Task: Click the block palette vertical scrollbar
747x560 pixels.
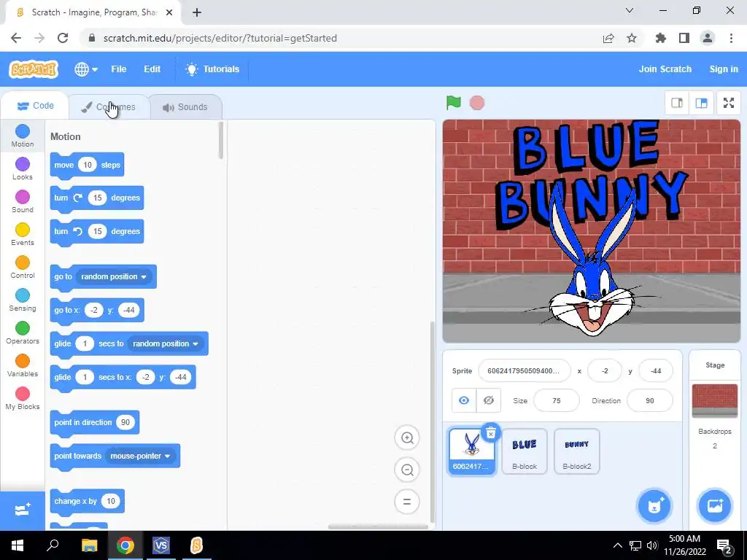Action: [x=220, y=141]
